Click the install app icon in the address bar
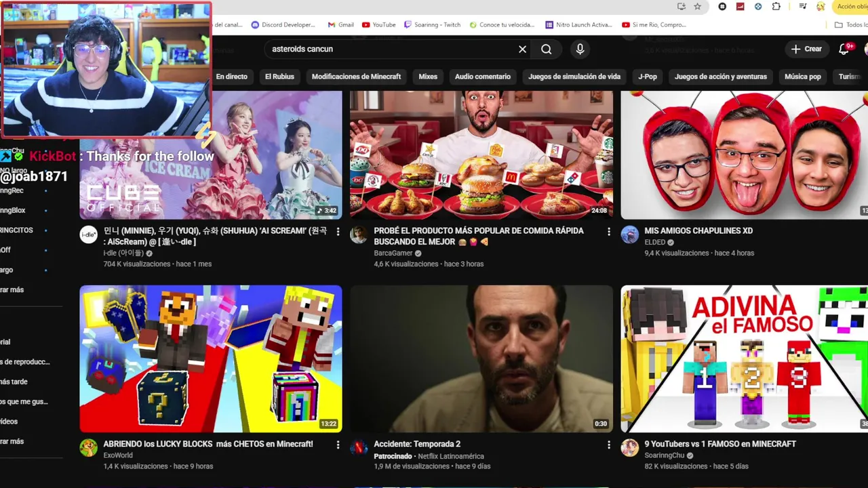The width and height of the screenshot is (868, 488). [682, 6]
